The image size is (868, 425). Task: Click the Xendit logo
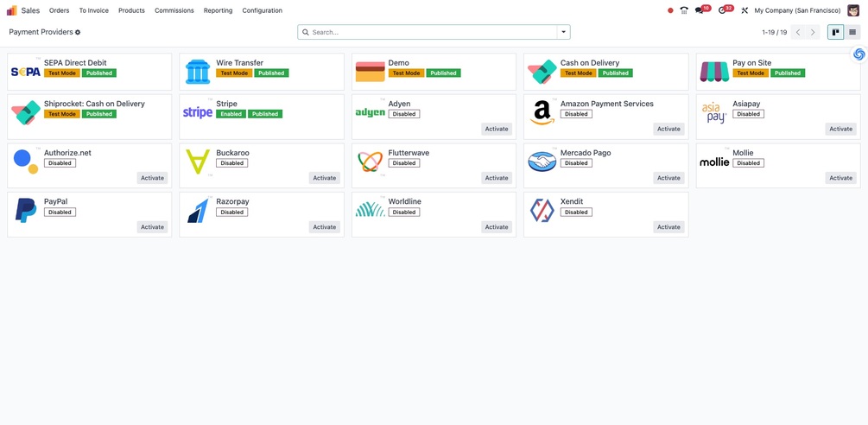click(x=542, y=211)
